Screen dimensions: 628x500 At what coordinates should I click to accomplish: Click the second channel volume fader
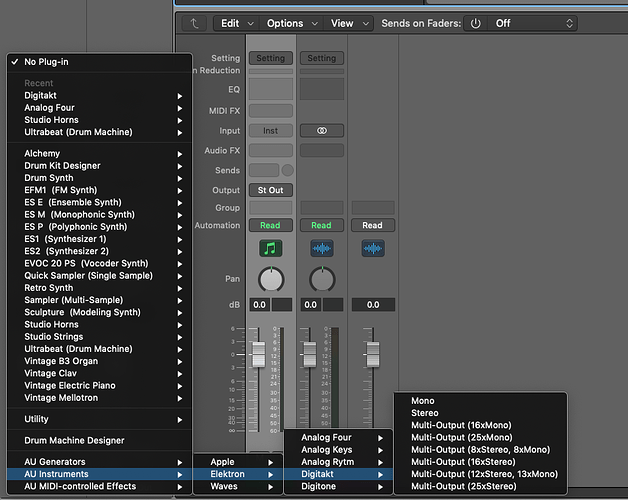tap(310, 355)
